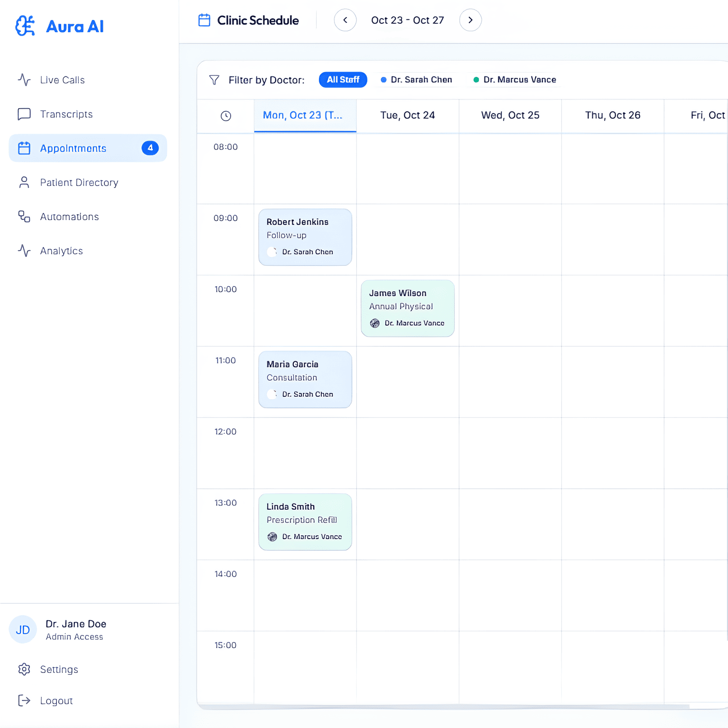This screenshot has height=728, width=728.
Task: Click the Logout arrow icon
Action: coord(24,700)
